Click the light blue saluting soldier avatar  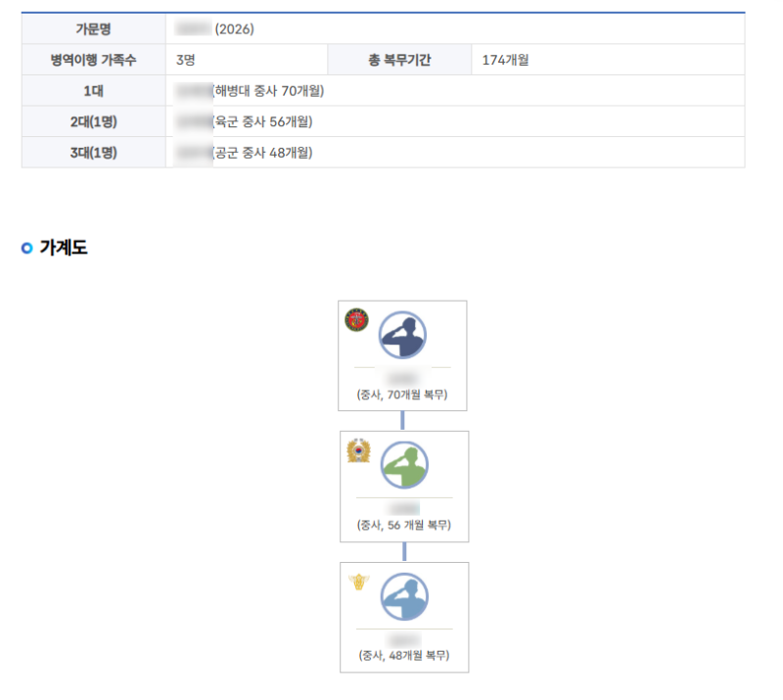(x=404, y=596)
